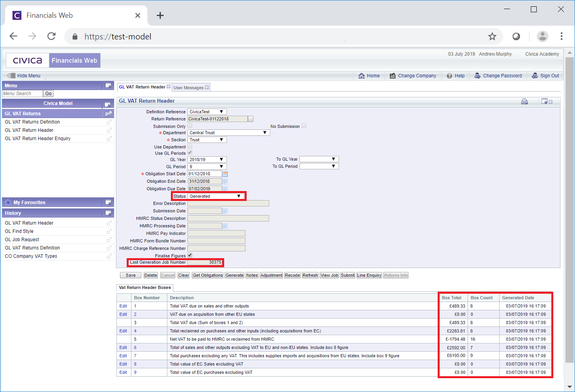Toggle the No Submission checkbox

coord(304,126)
